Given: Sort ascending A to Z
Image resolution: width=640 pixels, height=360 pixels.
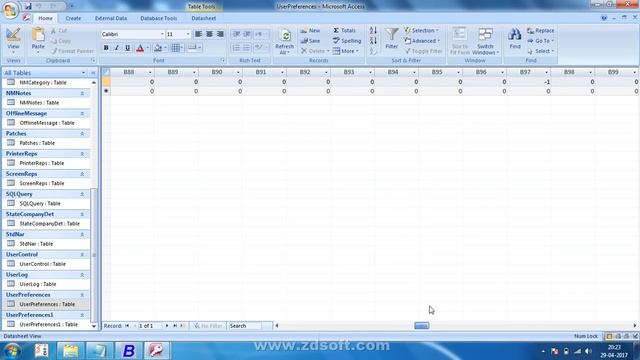Looking at the screenshot, I should [373, 31].
